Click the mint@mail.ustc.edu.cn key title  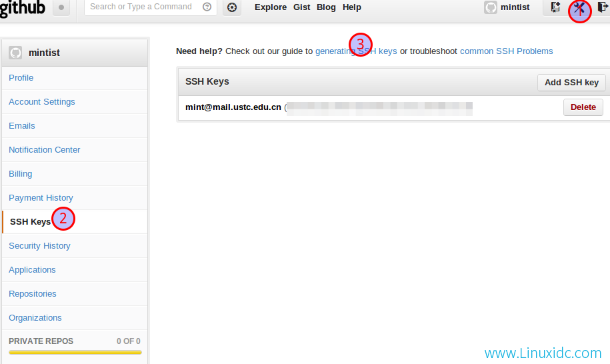pyautogui.click(x=233, y=107)
